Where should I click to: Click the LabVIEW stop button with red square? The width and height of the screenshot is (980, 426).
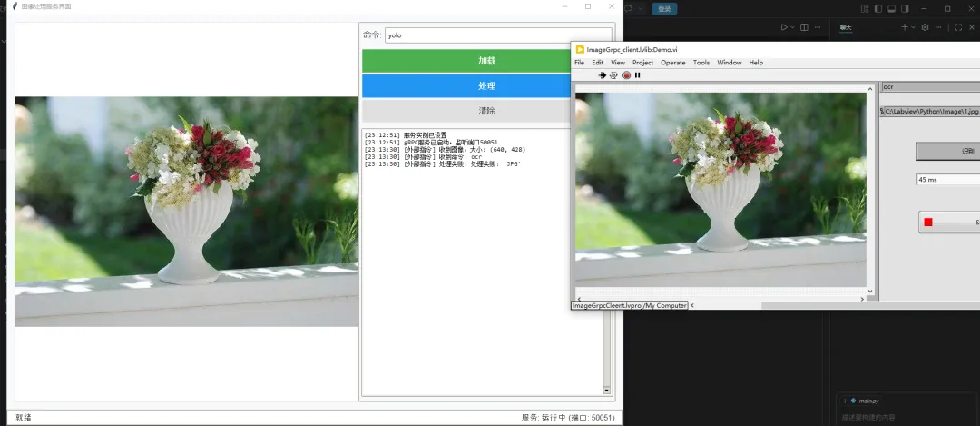point(949,222)
